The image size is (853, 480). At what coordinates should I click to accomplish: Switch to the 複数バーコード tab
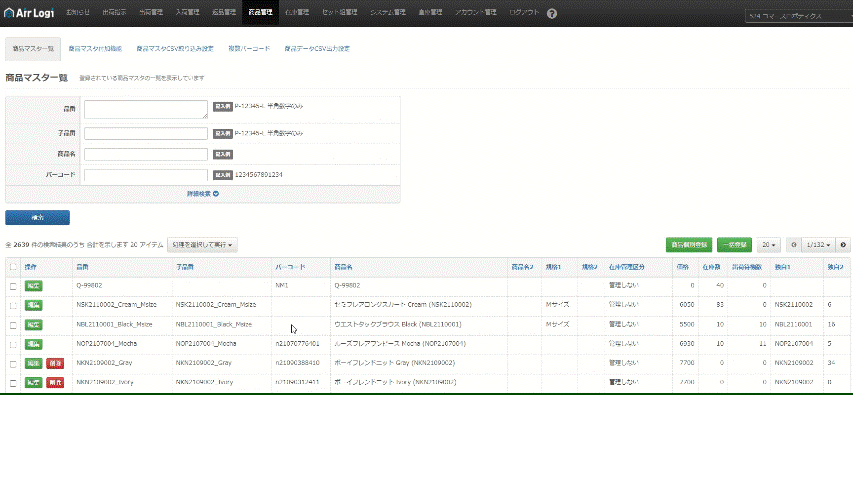(249, 48)
